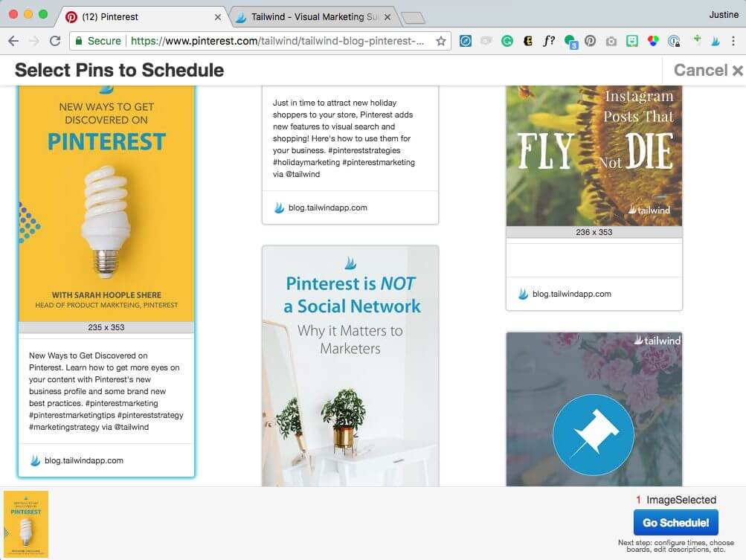The height and width of the screenshot is (560, 746).
Task: Click blog.tailwindapp.com under holiday shoppers description
Action: pos(328,207)
